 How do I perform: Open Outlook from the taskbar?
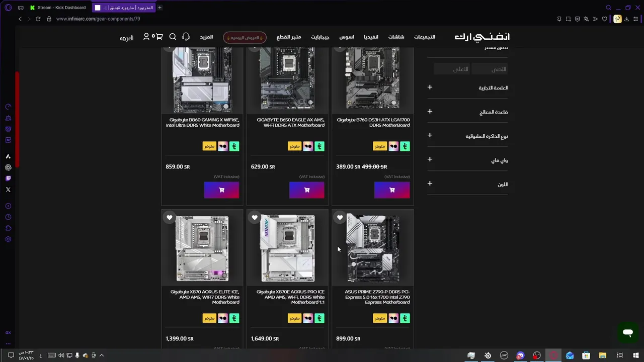(x=570, y=355)
